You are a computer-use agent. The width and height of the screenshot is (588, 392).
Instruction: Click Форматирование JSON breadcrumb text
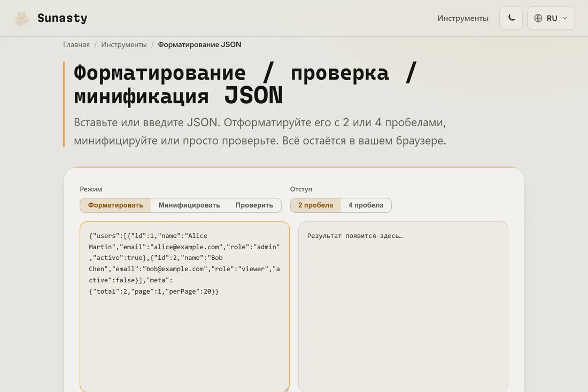[x=199, y=44]
